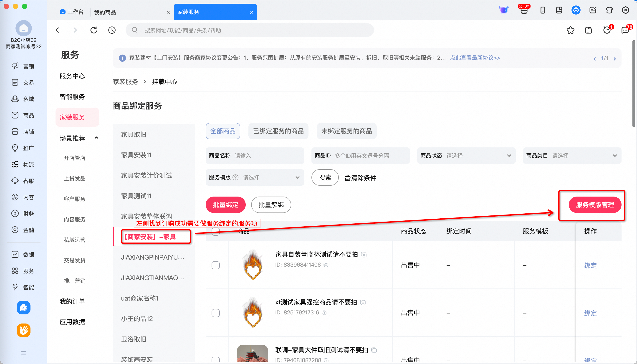Click help icon beside 服务模版
Screen dimensions: 637x364
(x=235, y=177)
